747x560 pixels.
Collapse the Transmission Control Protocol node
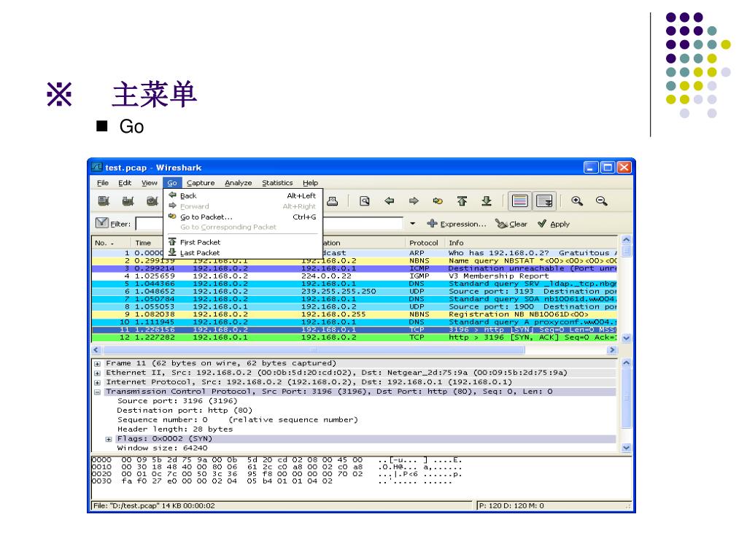[x=97, y=392]
